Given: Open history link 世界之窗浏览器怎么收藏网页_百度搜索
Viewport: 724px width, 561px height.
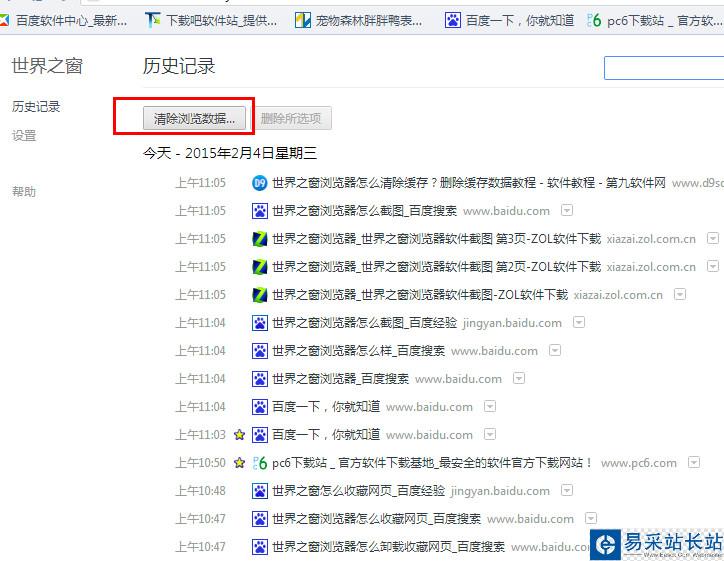Looking at the screenshot, I should pos(376,519).
